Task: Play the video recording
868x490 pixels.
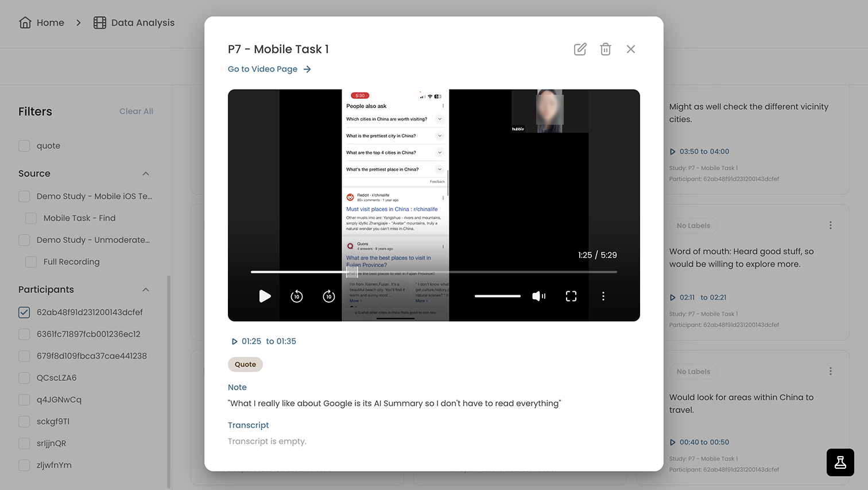Action: 265,296
